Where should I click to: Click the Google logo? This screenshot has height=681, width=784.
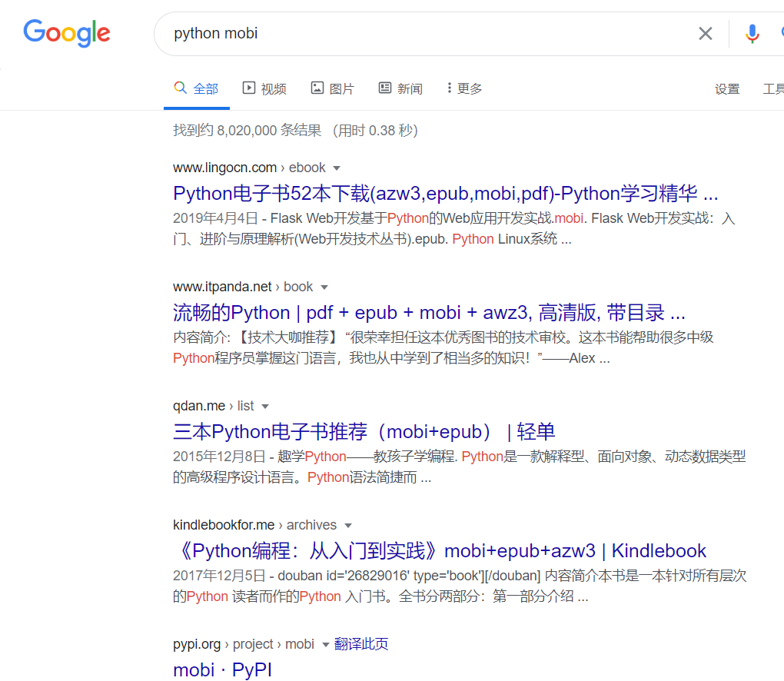pos(67,33)
